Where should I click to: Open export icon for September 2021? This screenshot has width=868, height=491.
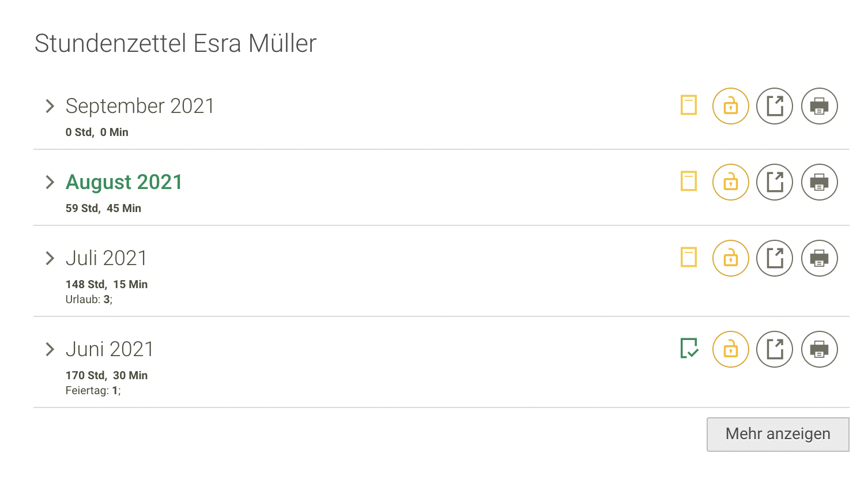pyautogui.click(x=775, y=105)
